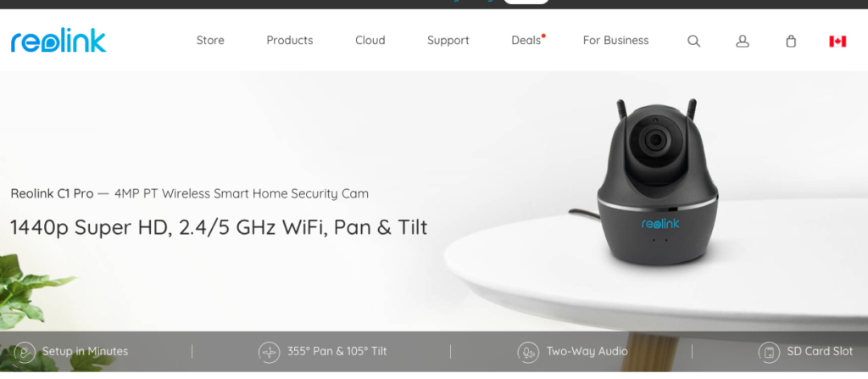This screenshot has height=379, width=868.
Task: Select the 355° Pan & 105° Tilt label
Action: (x=337, y=351)
